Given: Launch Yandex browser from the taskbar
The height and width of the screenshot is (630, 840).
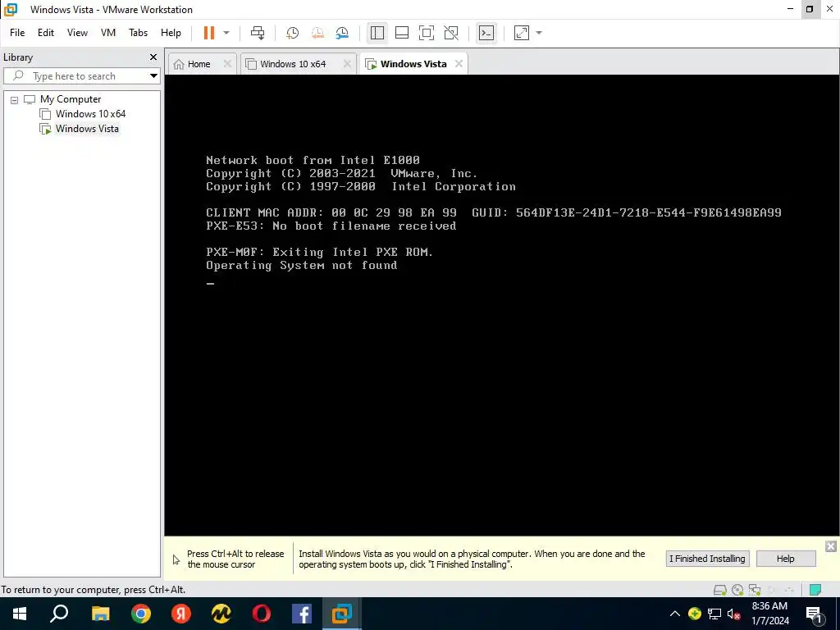Looking at the screenshot, I should pyautogui.click(x=181, y=614).
